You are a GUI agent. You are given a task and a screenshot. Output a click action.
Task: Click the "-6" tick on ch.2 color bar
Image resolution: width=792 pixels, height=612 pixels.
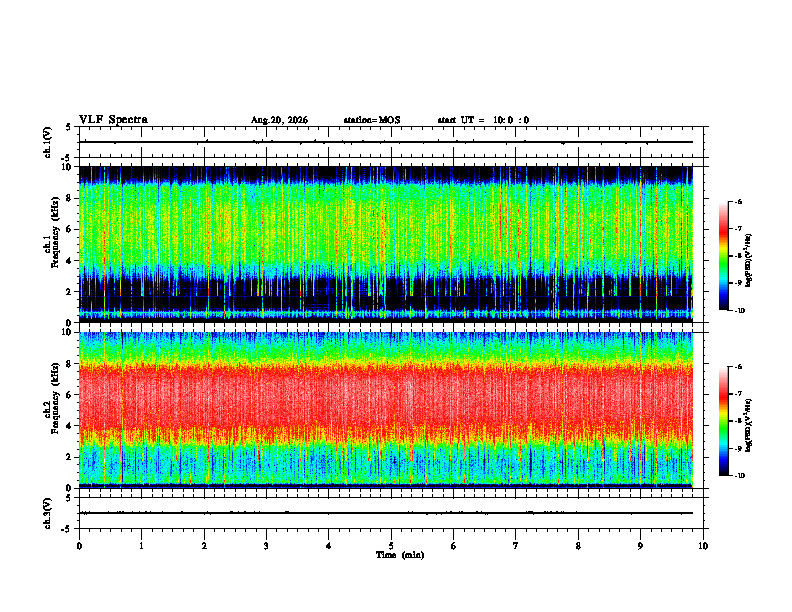point(738,367)
